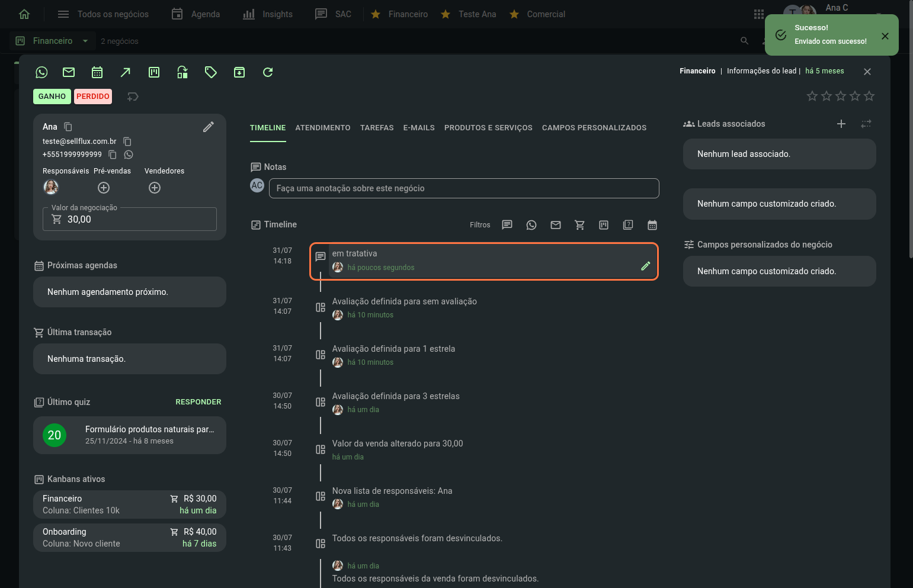This screenshot has width=913, height=588.
Task: Open the calendar scheduling toolbar icon
Action: coord(97,72)
